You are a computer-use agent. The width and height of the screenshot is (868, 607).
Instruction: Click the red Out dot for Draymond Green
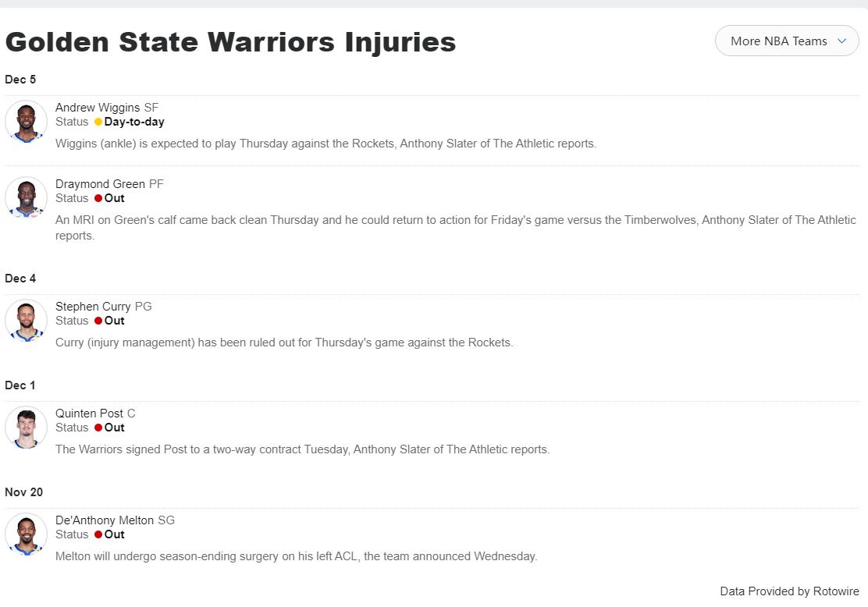tap(98, 199)
